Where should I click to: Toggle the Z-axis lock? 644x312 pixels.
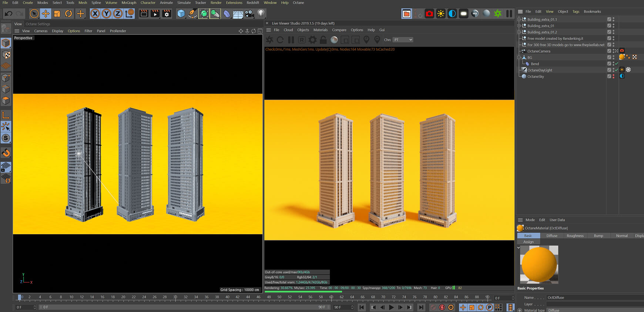(118, 14)
